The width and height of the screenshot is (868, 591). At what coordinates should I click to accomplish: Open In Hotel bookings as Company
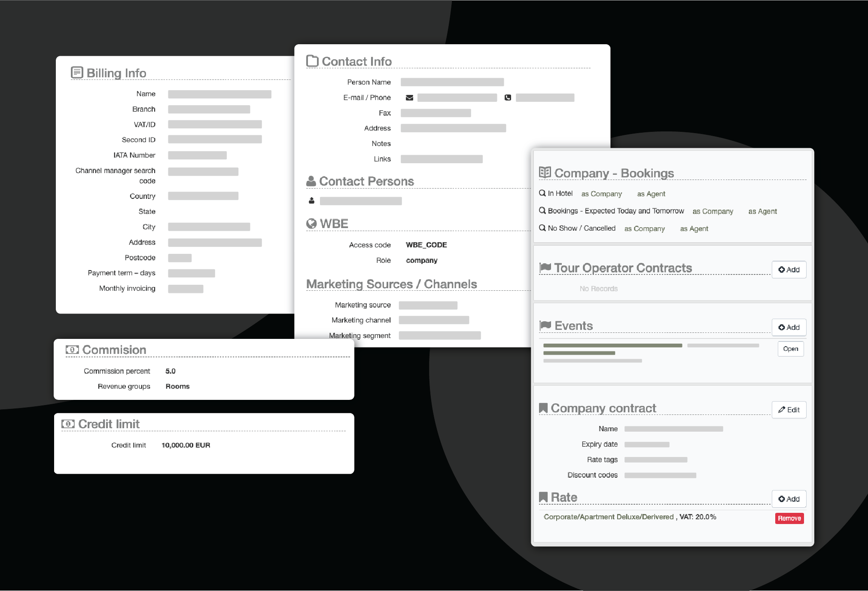[x=601, y=194]
